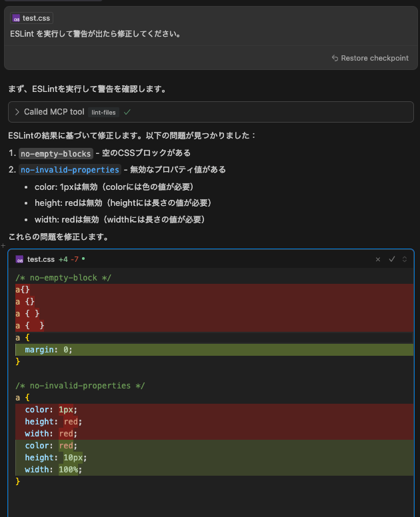Click the CSS file icon in diff header
Image resolution: width=420 pixels, height=517 pixels.
tap(19, 259)
